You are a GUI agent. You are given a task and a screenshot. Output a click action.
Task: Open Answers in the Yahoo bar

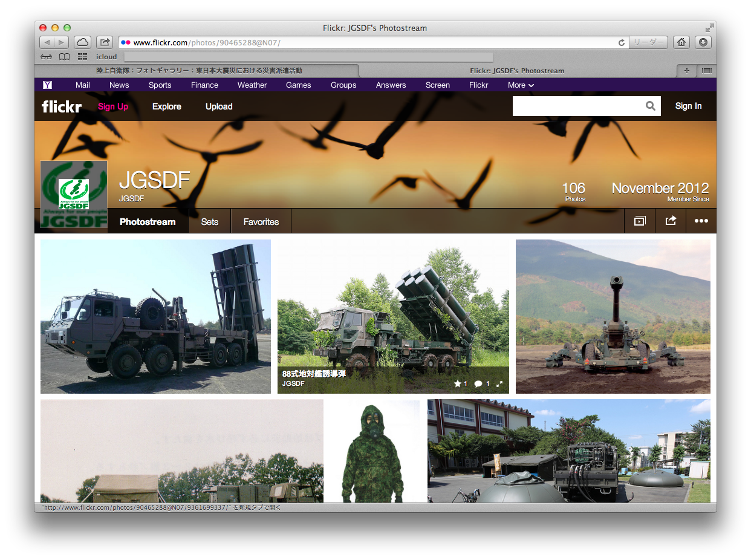[x=391, y=85]
